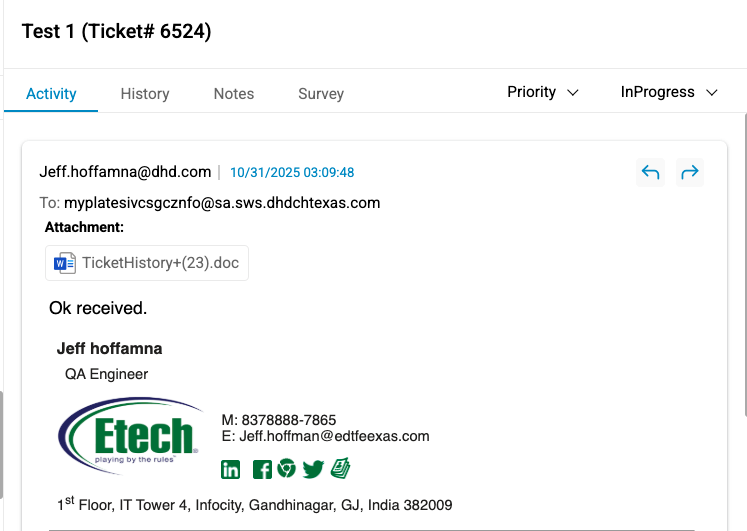Click the email timestamp 10/31/2025 03:09:48
Viewport: 747px width, 531px height.
(292, 172)
